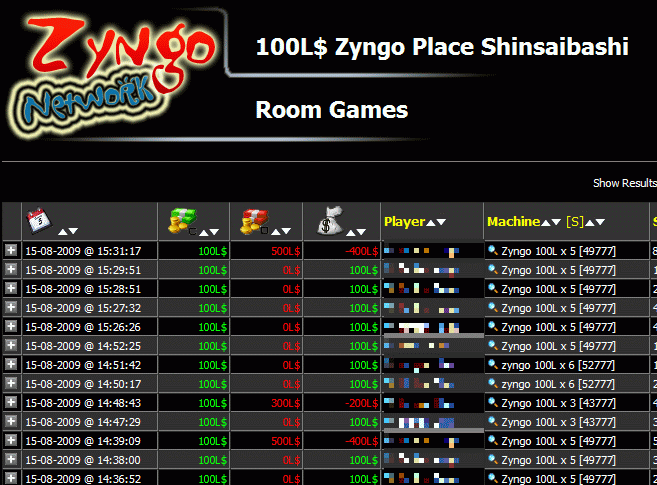Sort green cash column descending arrow
This screenshot has height=485, width=657.
tap(215, 232)
